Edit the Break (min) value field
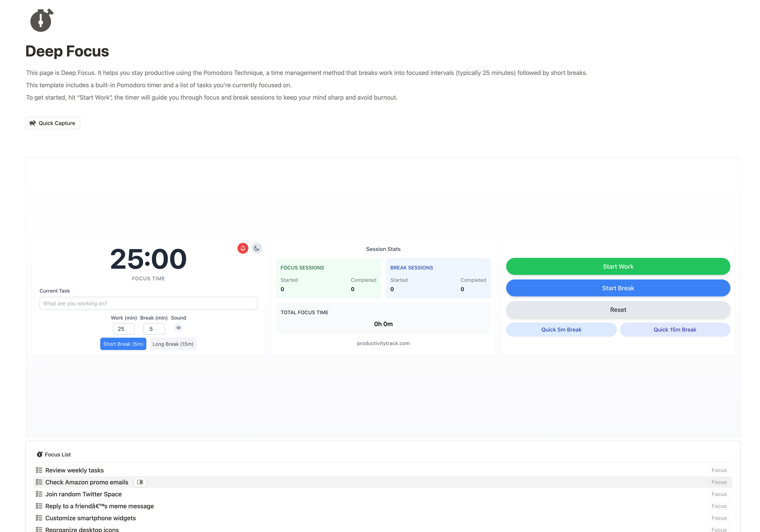Screen dimensions: 760x532 pos(154,329)
